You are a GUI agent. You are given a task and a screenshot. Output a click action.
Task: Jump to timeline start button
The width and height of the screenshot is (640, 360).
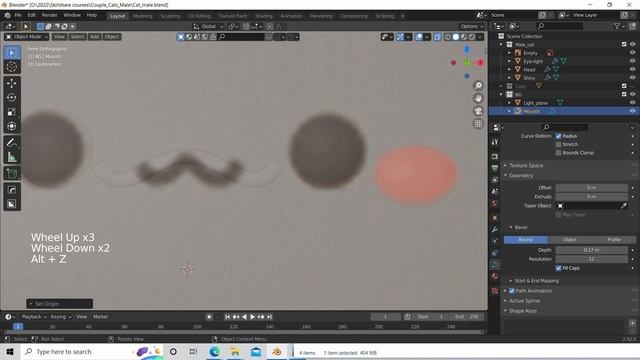point(227,317)
